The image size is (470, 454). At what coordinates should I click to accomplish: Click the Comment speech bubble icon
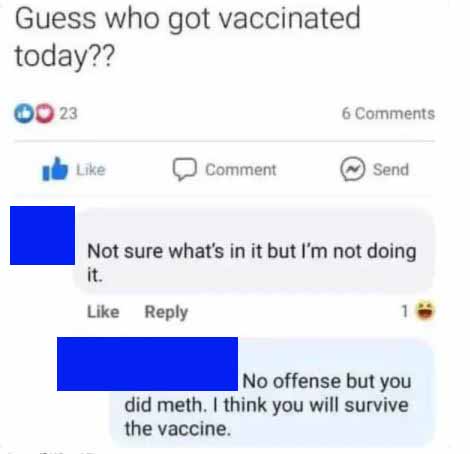click(x=184, y=169)
